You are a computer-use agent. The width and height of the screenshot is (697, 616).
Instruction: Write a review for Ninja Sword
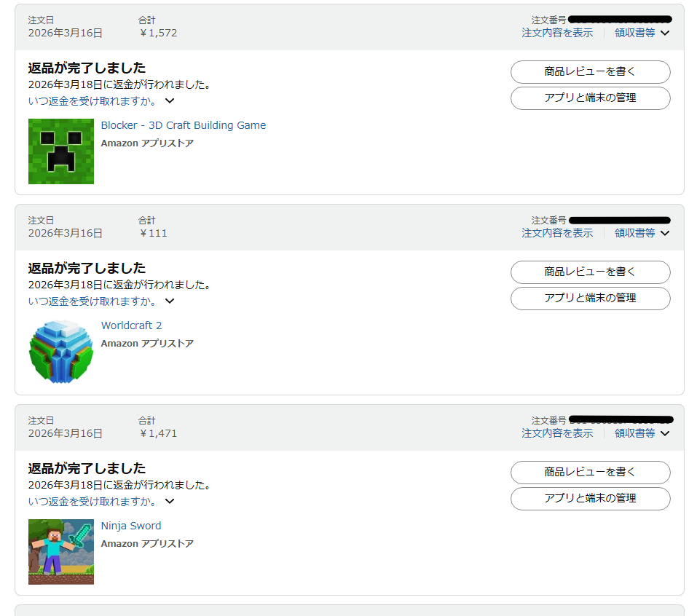click(x=590, y=472)
